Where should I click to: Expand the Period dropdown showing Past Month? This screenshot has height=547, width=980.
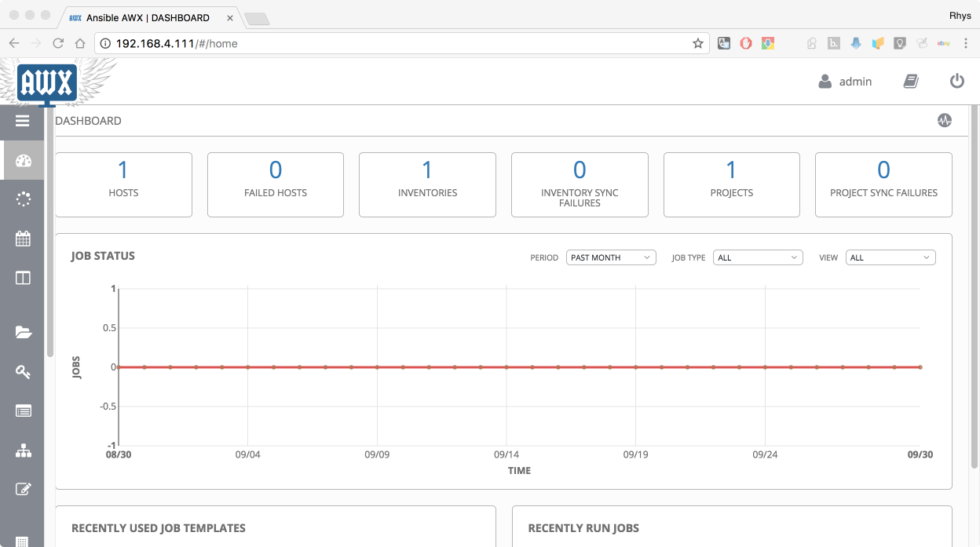tap(611, 257)
